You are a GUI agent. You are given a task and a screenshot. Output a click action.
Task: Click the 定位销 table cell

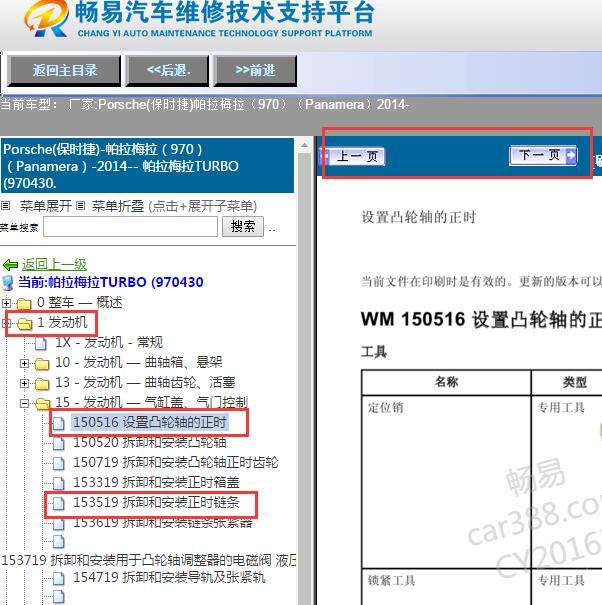tap(446, 482)
